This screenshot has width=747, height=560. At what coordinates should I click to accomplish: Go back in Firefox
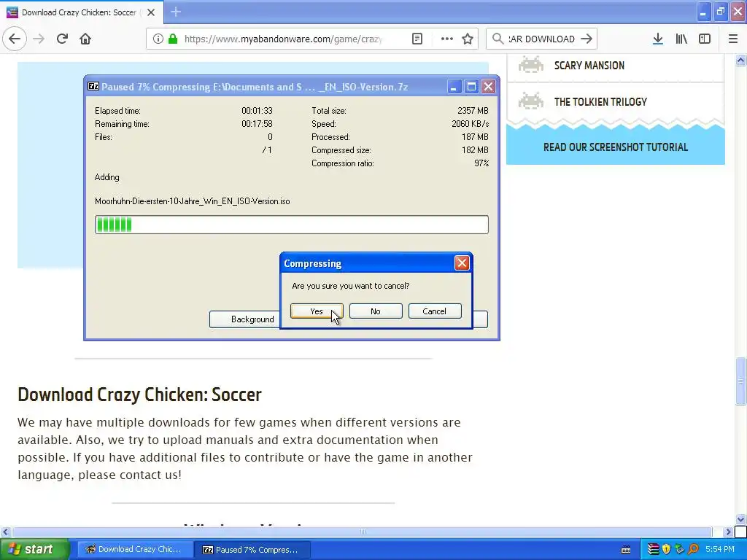click(x=15, y=39)
